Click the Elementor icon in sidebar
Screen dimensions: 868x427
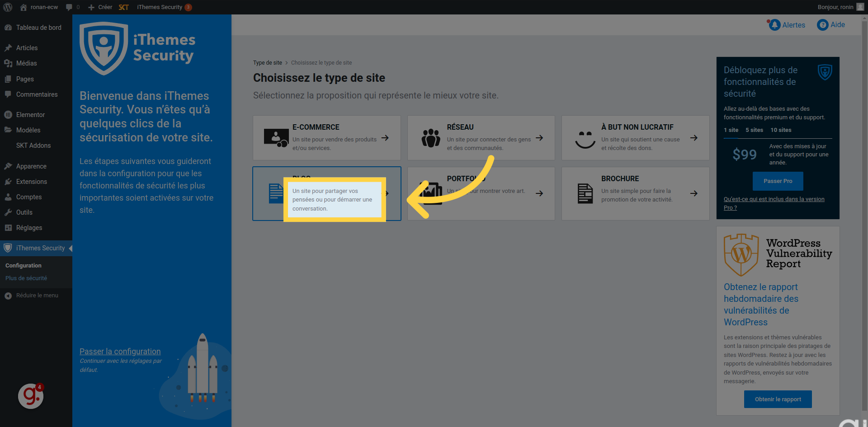click(x=8, y=115)
